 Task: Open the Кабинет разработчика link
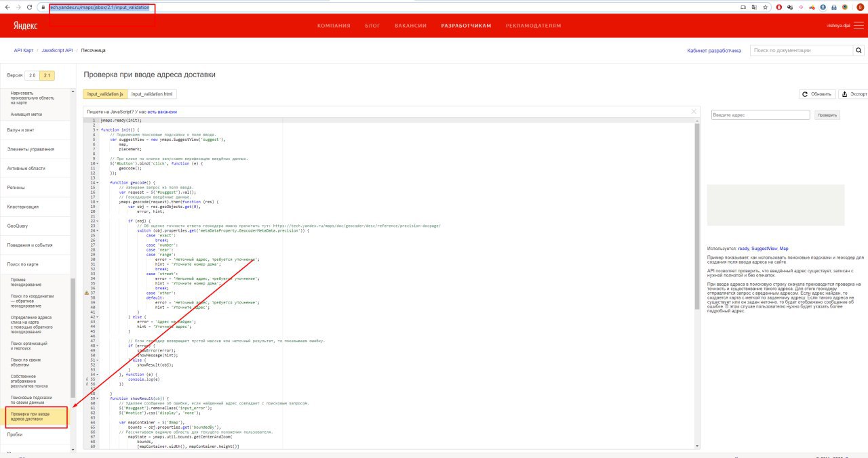pyautogui.click(x=713, y=50)
